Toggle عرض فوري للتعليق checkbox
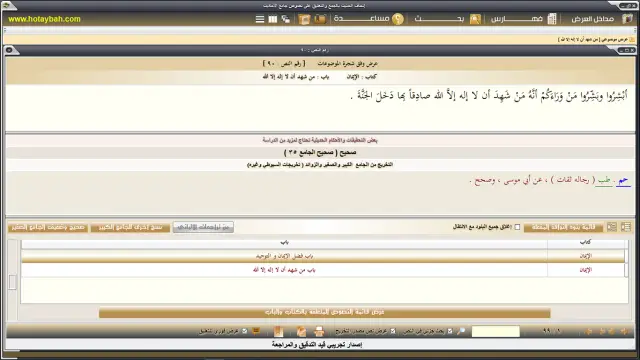The image size is (640, 360). tap(244, 331)
